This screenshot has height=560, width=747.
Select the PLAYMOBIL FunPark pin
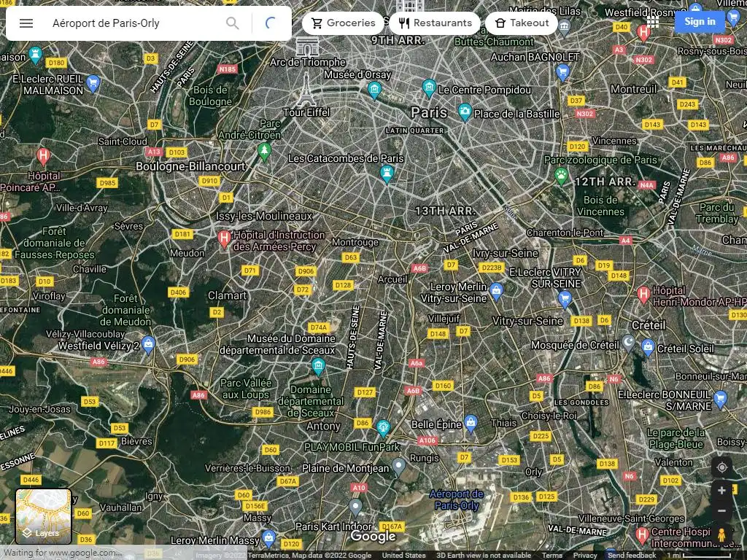point(383,429)
